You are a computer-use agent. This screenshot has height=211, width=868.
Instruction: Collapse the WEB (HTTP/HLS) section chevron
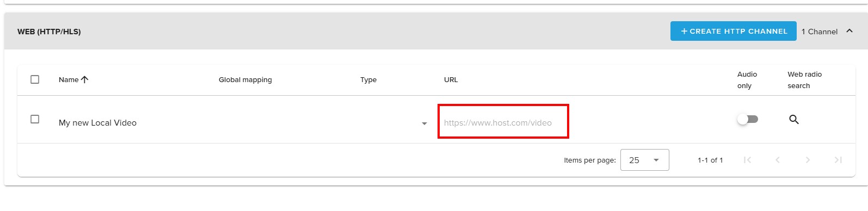tap(849, 31)
